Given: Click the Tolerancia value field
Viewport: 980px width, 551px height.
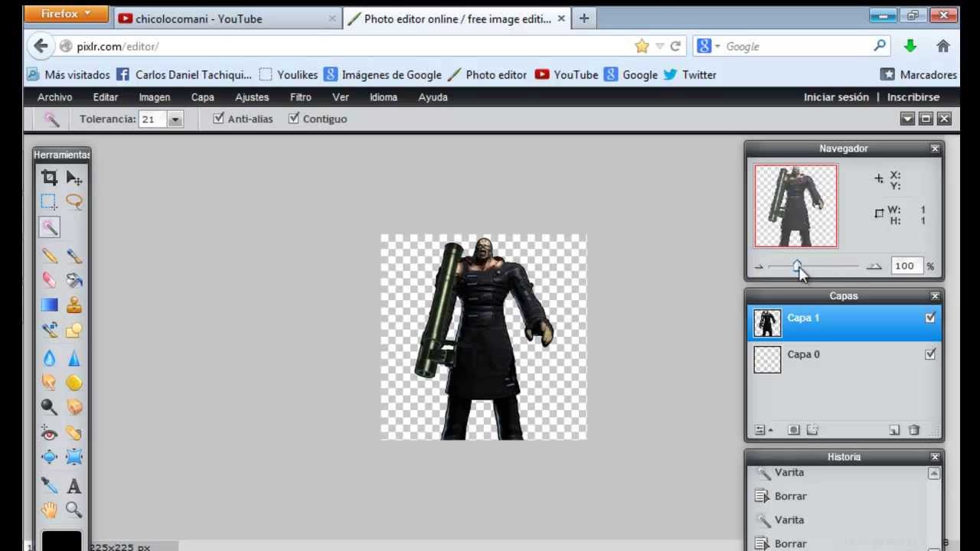Looking at the screenshot, I should click(x=152, y=119).
